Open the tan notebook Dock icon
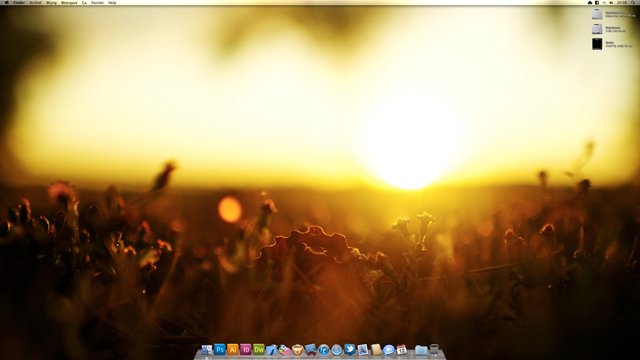The height and width of the screenshot is (360, 640). [376, 349]
